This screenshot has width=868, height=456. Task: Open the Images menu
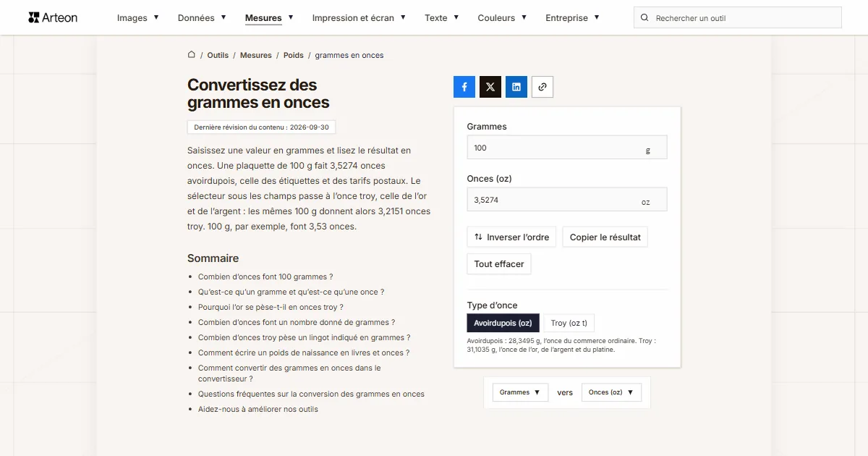coord(137,17)
